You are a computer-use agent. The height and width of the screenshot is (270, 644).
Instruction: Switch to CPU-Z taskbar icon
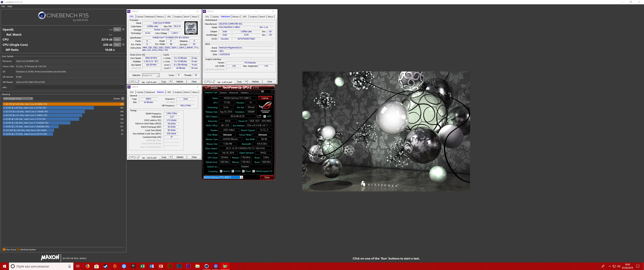point(216,266)
